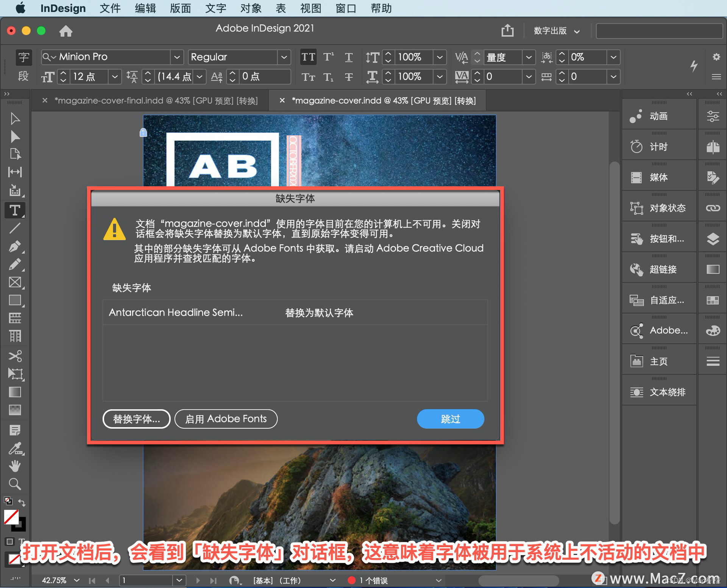Select the Type tool in toolbar

(15, 210)
